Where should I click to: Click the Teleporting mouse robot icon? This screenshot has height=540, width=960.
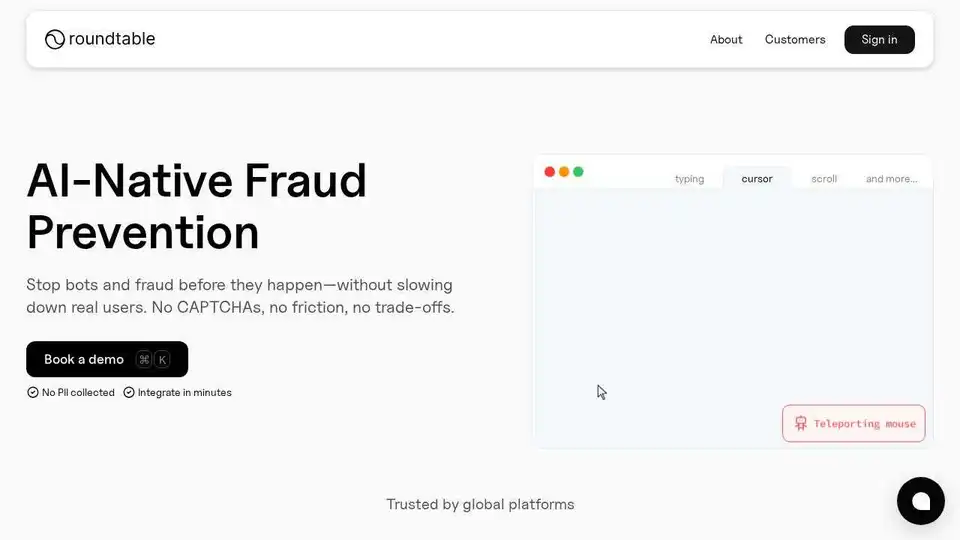click(800, 423)
